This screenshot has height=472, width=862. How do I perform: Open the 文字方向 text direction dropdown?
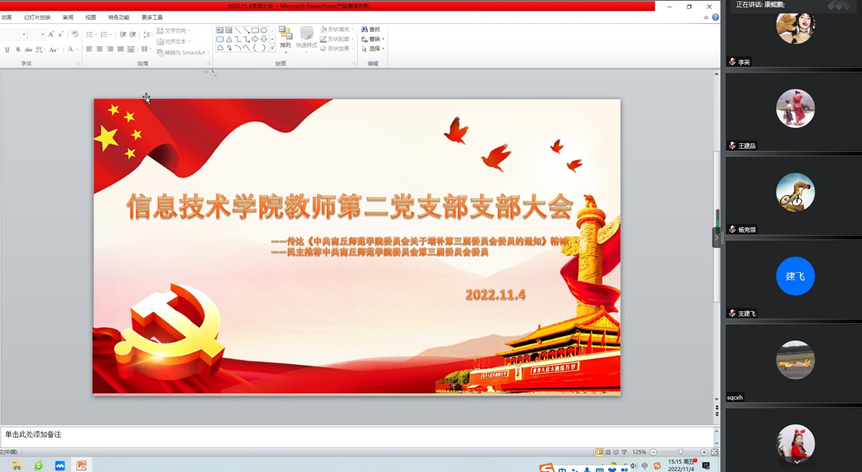tap(181, 31)
